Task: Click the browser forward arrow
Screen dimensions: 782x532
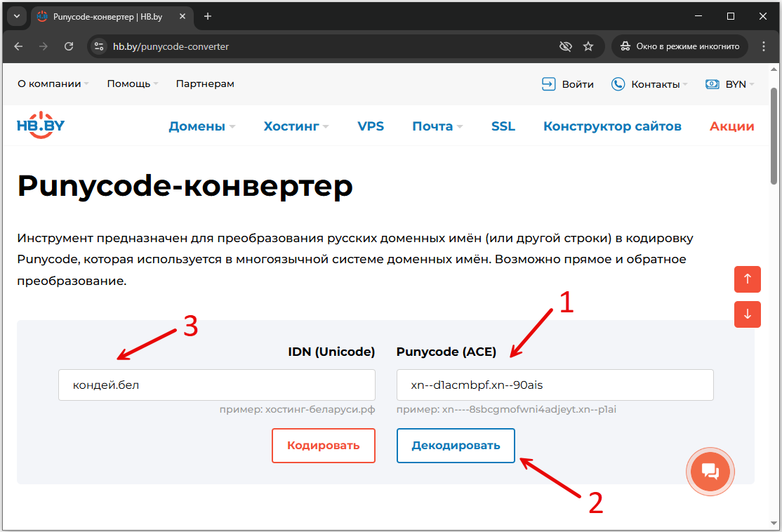Action: [x=44, y=46]
